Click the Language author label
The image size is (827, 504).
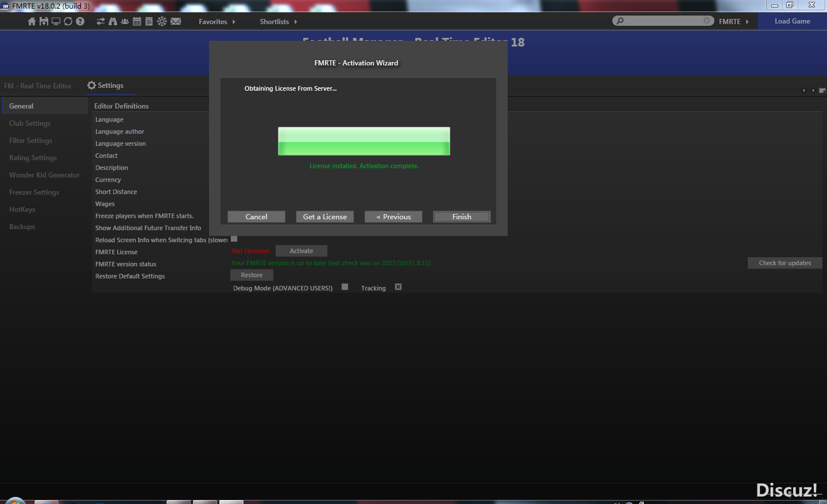(119, 131)
